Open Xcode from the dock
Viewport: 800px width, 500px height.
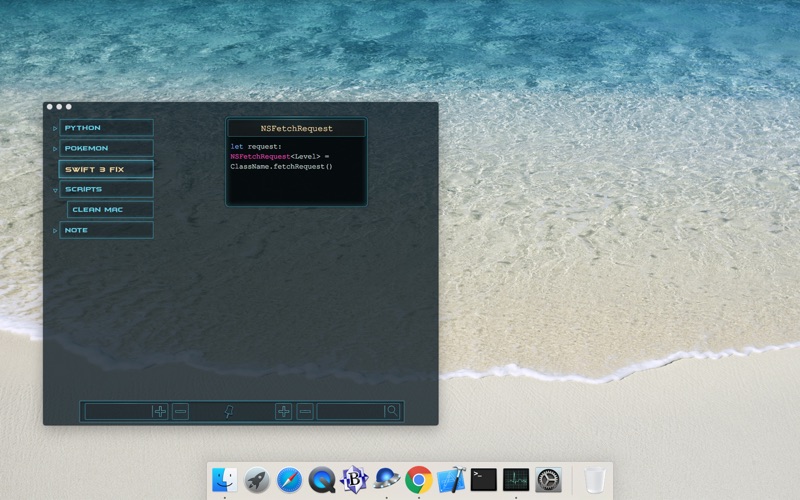[452, 480]
